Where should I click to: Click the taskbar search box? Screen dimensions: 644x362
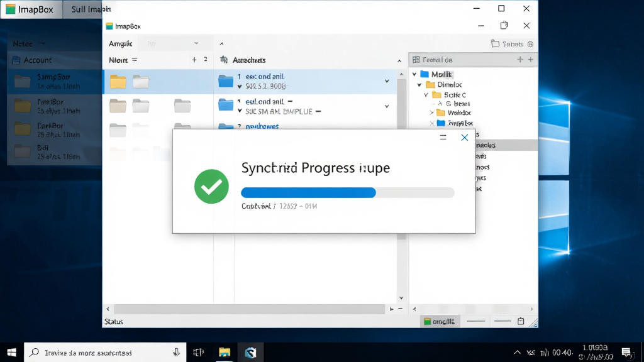tap(105, 352)
